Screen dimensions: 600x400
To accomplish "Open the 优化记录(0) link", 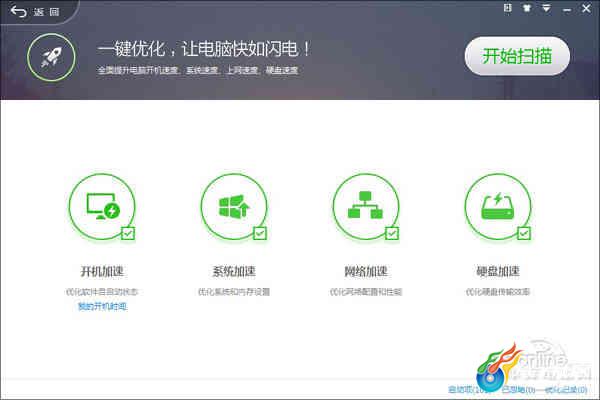I will tap(566, 390).
